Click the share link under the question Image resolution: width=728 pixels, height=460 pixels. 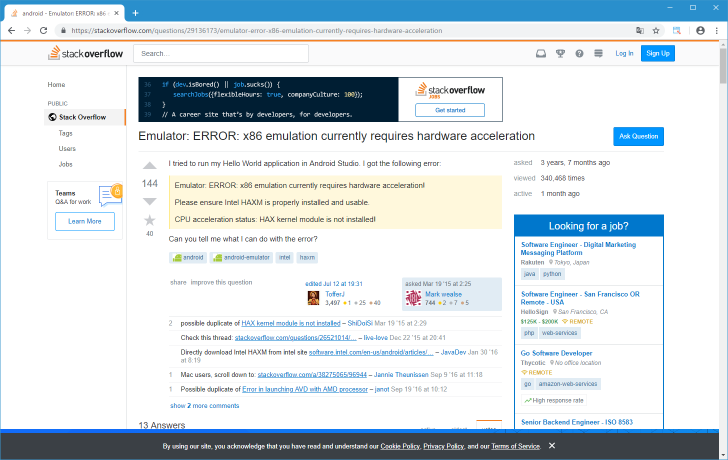pyautogui.click(x=178, y=282)
